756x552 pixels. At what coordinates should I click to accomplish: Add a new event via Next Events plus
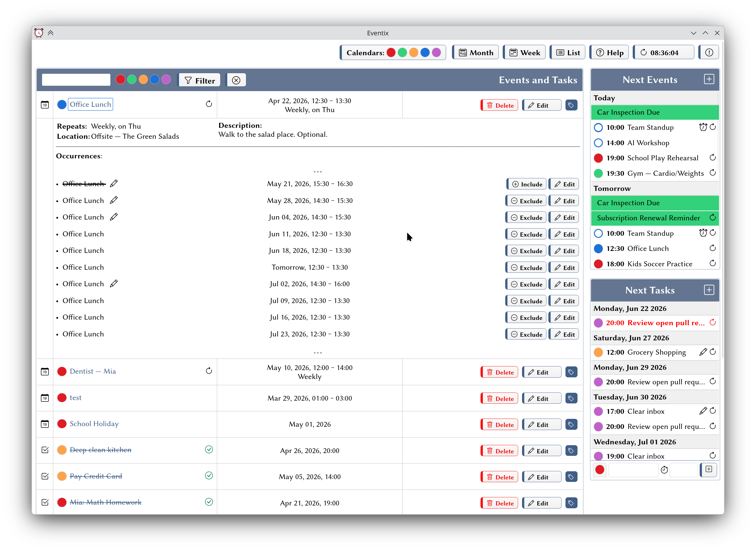[709, 79]
